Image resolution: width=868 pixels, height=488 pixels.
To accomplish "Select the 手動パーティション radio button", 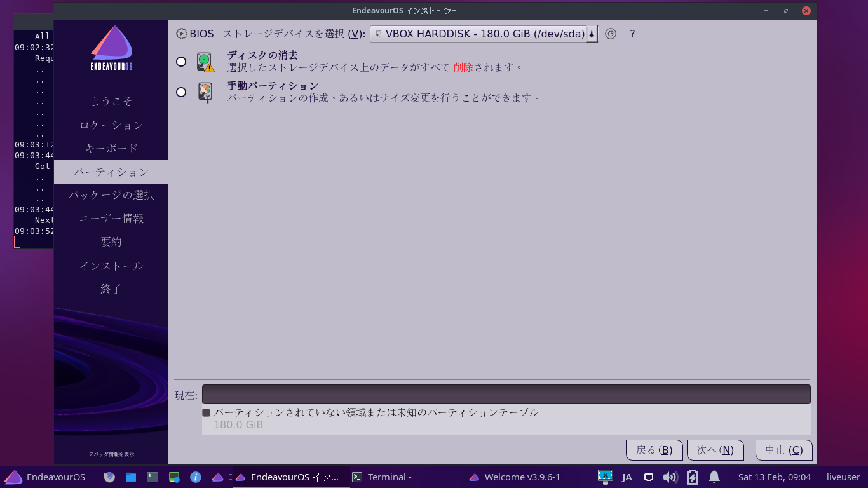I will tap(181, 92).
